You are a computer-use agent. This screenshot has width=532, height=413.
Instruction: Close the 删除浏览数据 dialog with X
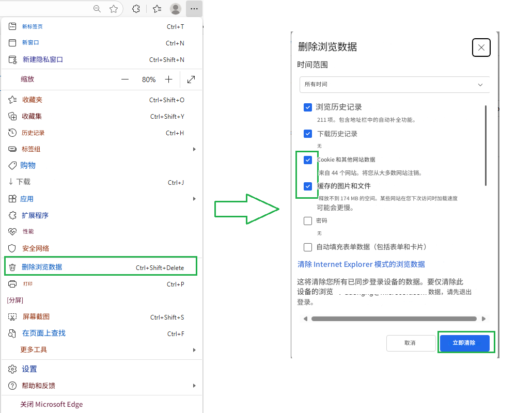481,48
